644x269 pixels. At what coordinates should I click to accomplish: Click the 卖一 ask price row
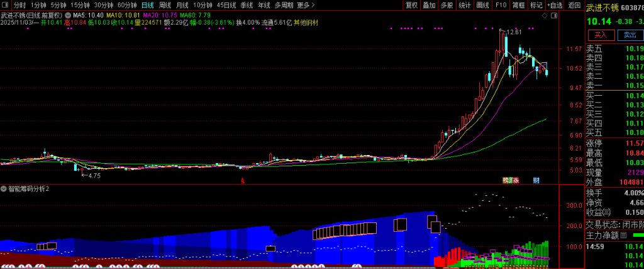614,86
